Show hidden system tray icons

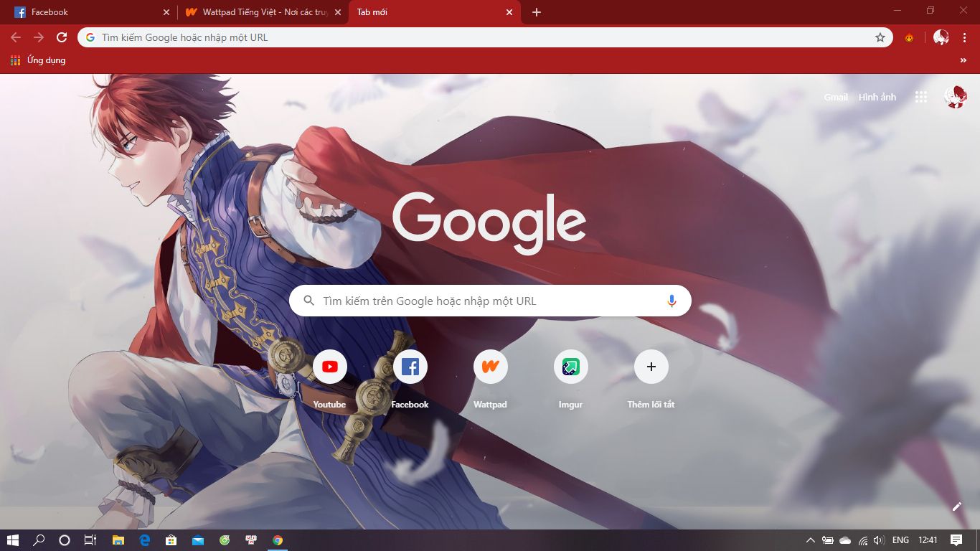[x=811, y=540]
